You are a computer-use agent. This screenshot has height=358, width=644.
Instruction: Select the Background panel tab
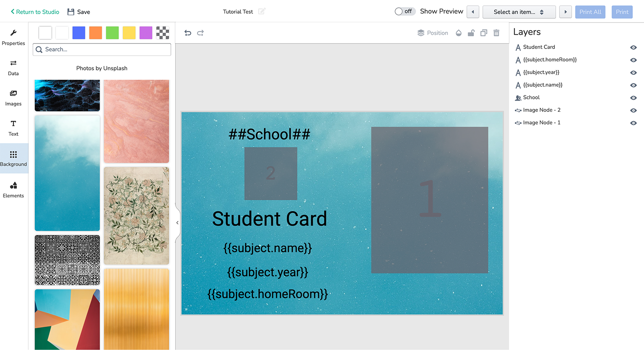point(13,159)
